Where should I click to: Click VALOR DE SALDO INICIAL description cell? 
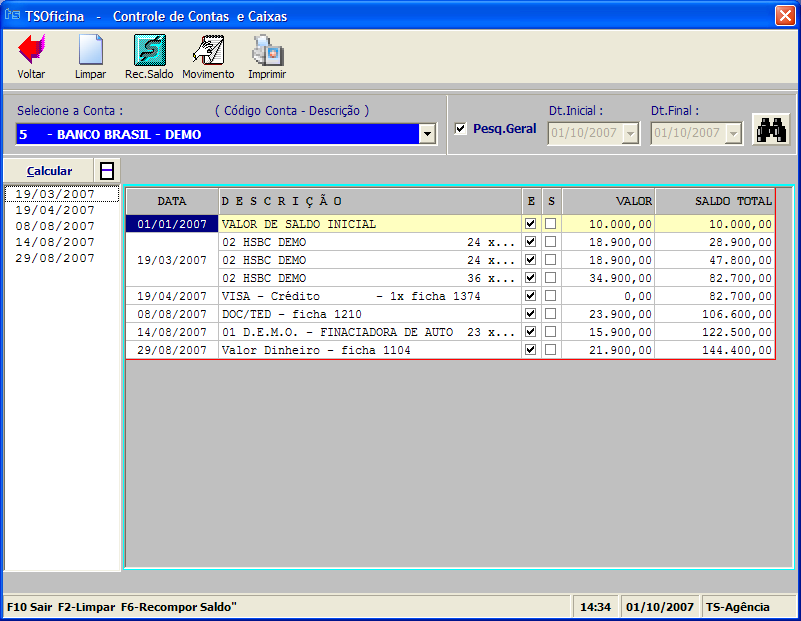(x=370, y=224)
